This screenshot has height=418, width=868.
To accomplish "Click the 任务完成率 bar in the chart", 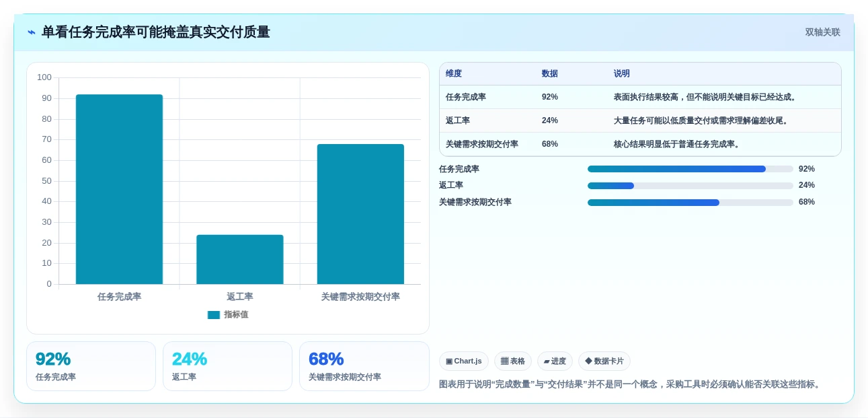I will (x=119, y=189).
